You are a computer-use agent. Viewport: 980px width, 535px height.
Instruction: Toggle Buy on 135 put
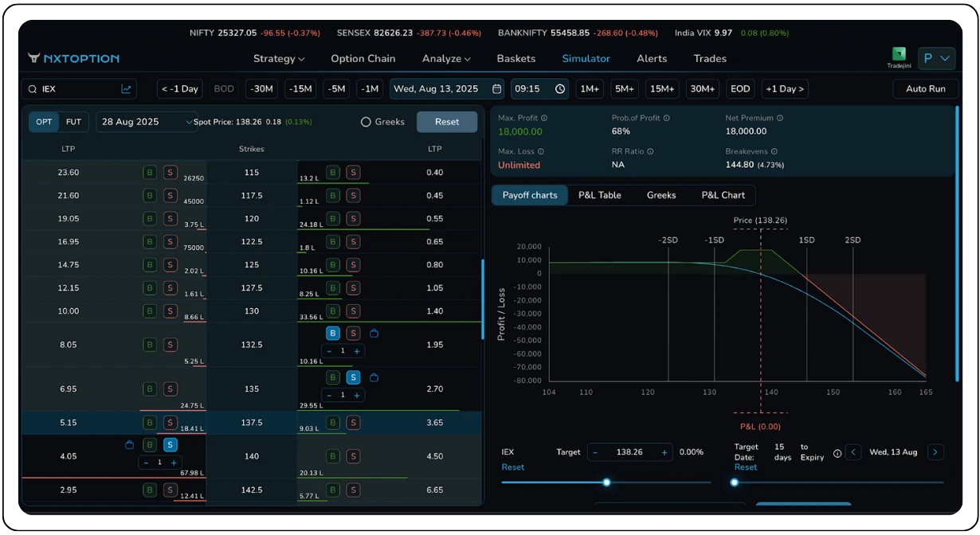(333, 377)
